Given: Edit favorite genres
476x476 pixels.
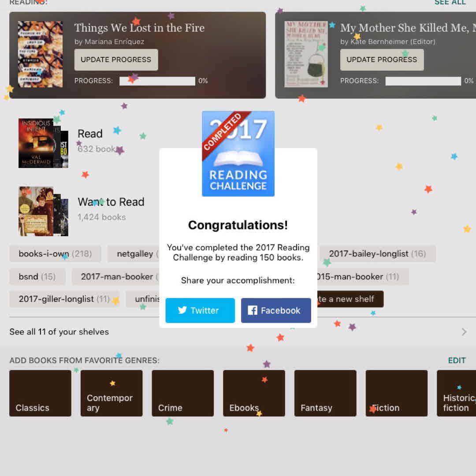Looking at the screenshot, I should (x=457, y=361).
